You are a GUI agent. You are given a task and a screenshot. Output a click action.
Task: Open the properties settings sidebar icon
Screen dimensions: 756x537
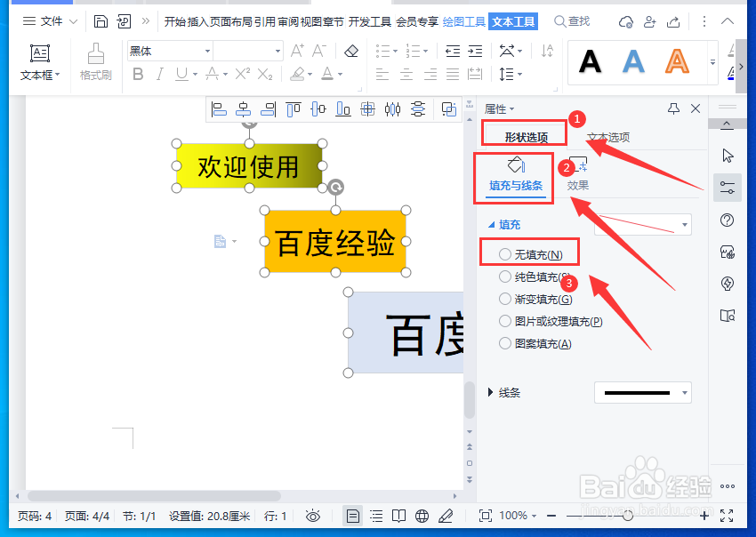point(727,188)
